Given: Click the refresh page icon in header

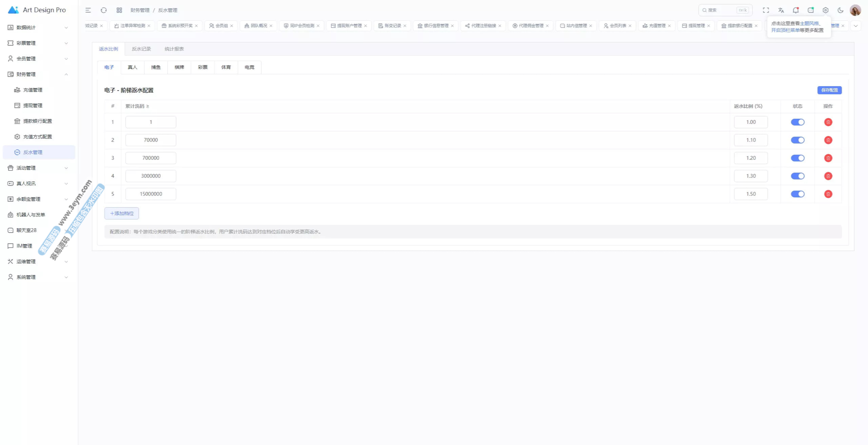Looking at the screenshot, I should click(104, 10).
